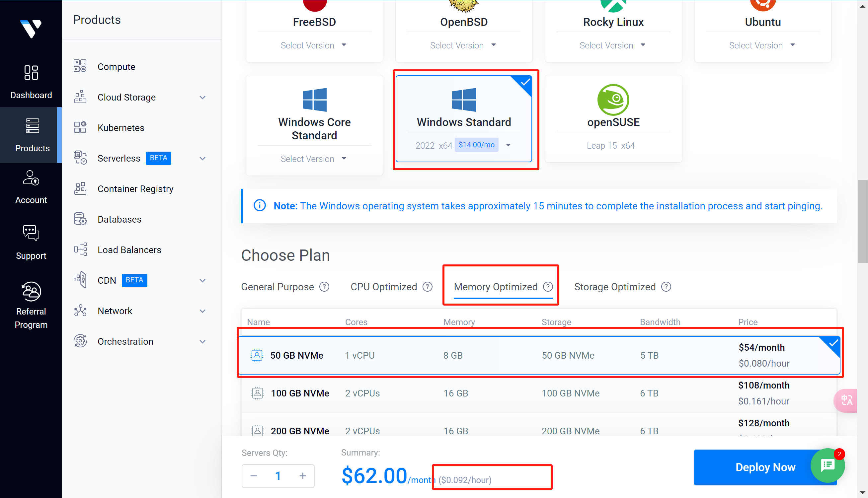The image size is (868, 498).
Task: Select the 200 GB NVMe plan row
Action: click(539, 424)
